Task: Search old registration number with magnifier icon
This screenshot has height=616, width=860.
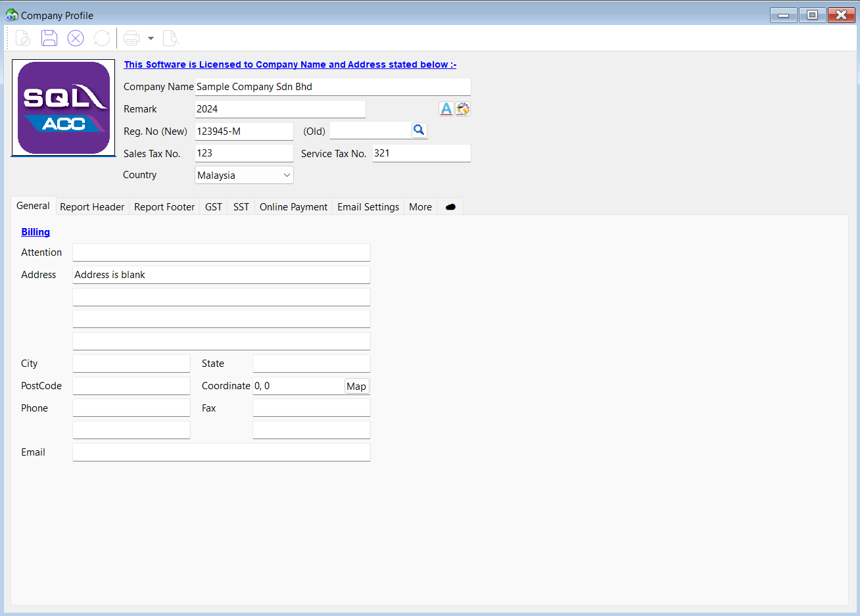Action: pos(419,130)
